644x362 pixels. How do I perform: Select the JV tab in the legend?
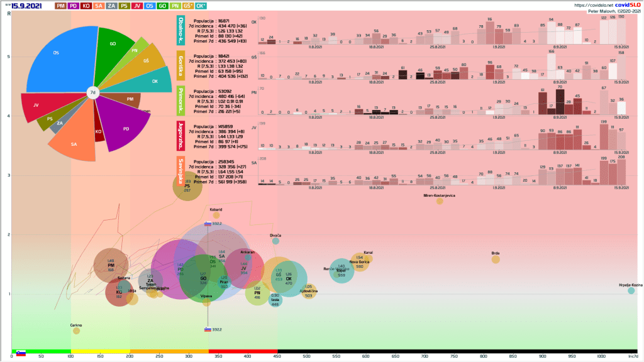(x=136, y=6)
